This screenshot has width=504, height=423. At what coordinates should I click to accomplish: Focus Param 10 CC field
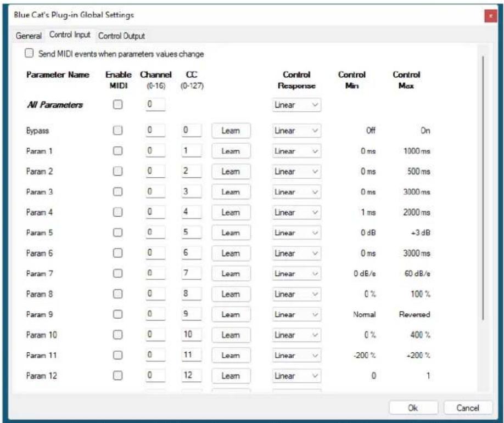coord(192,335)
